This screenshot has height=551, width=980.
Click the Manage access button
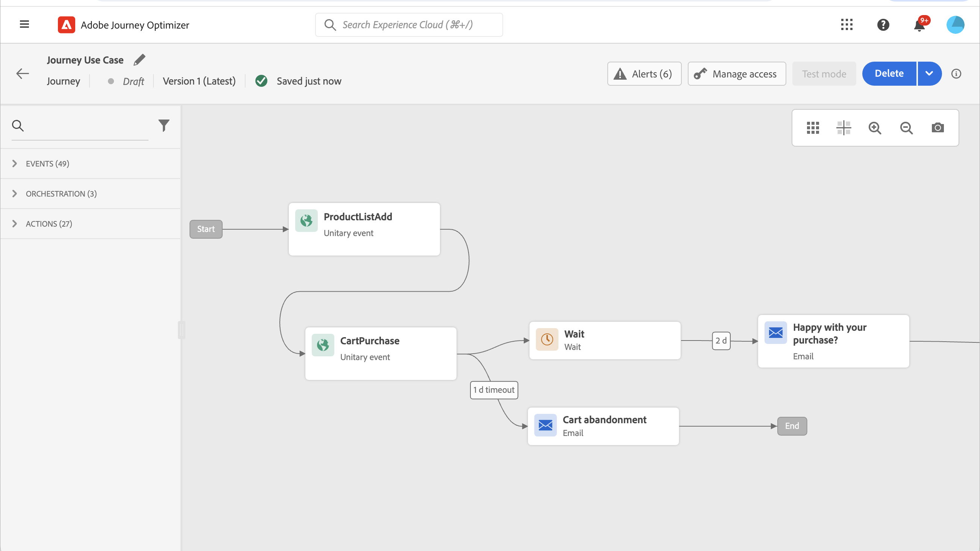737,74
